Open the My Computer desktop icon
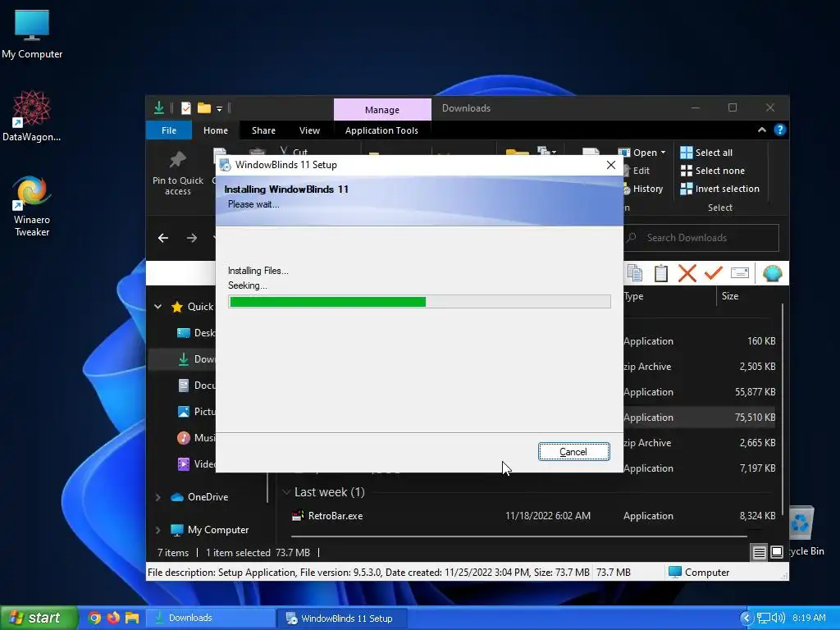This screenshot has height=630, width=840. 32,34
